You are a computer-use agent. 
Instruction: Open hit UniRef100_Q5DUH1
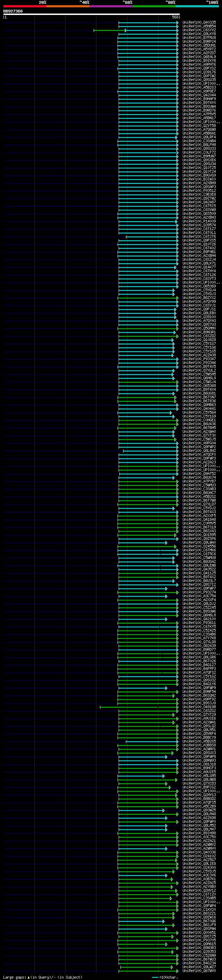coord(199,45)
